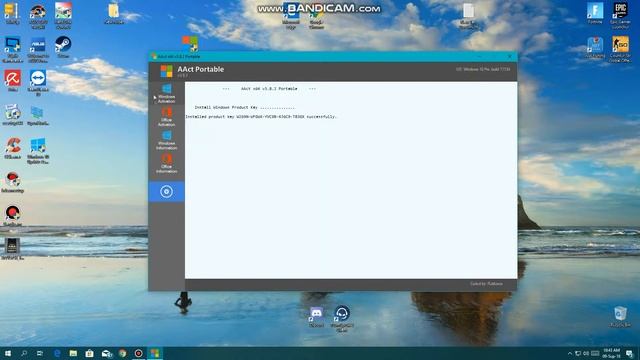Click the AAct x64 Portable header line
This screenshot has height=360, width=640.
[x=269, y=89]
